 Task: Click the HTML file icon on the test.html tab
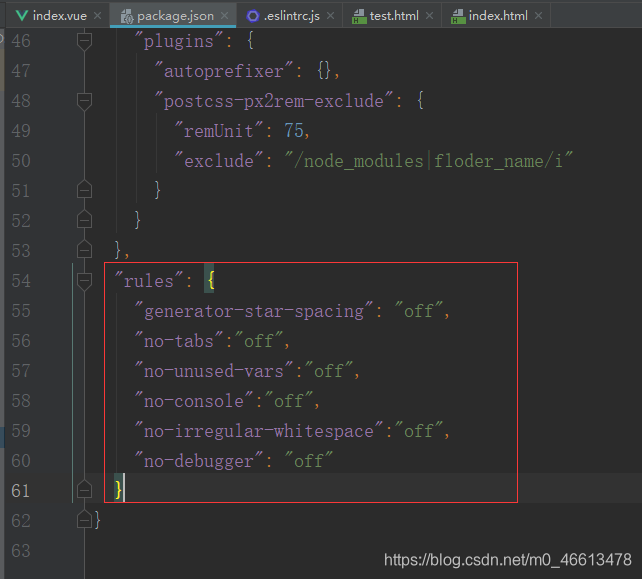pyautogui.click(x=359, y=16)
